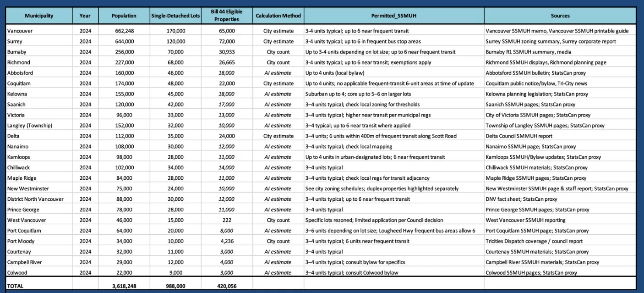Click the Single-Detached Lots header
The image size is (644, 293).
tap(175, 16)
